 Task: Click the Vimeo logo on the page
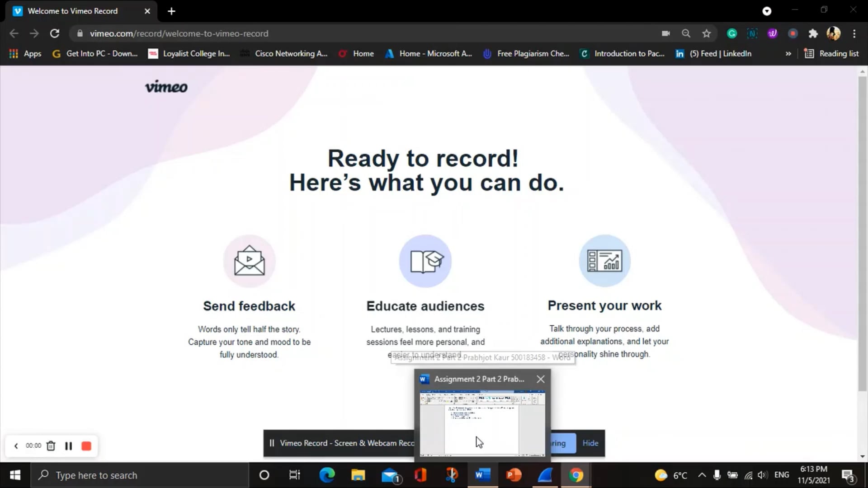(x=166, y=86)
